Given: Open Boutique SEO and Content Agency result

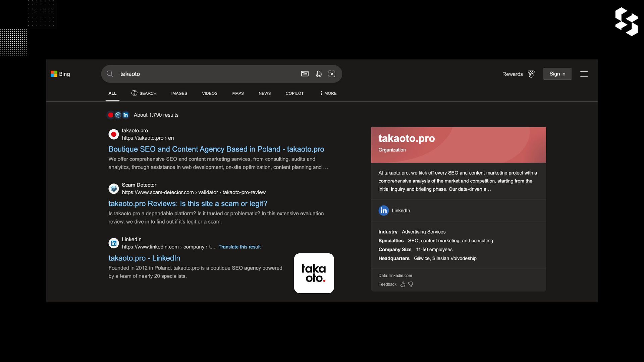Looking at the screenshot, I should pos(216,149).
